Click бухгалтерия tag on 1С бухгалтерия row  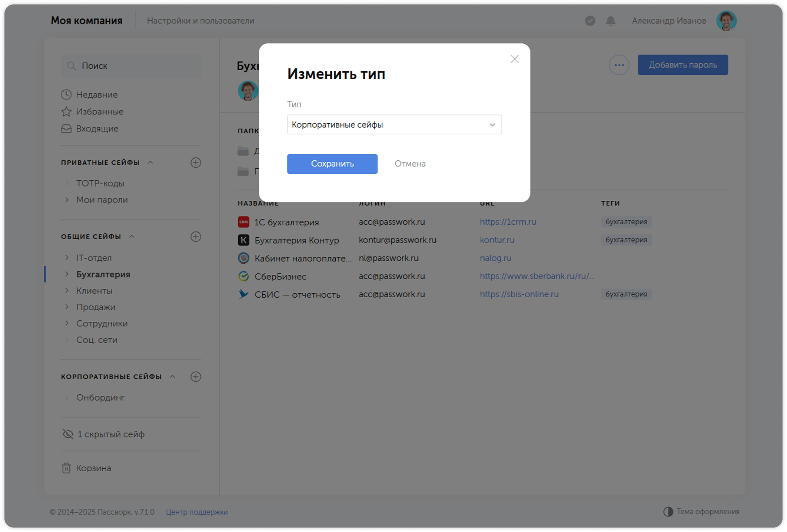[626, 222]
